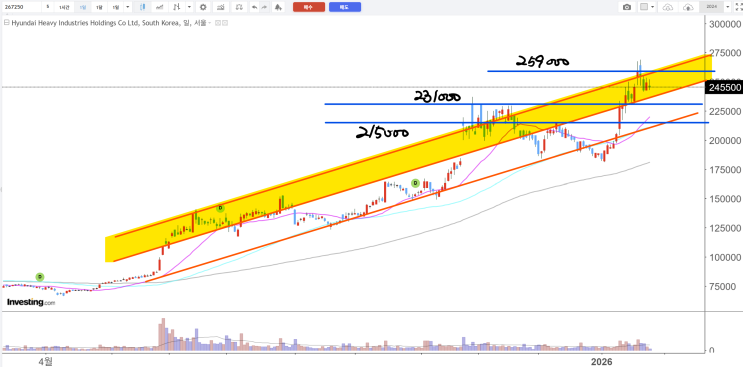Switch to the bar chart type icon

click(176, 7)
